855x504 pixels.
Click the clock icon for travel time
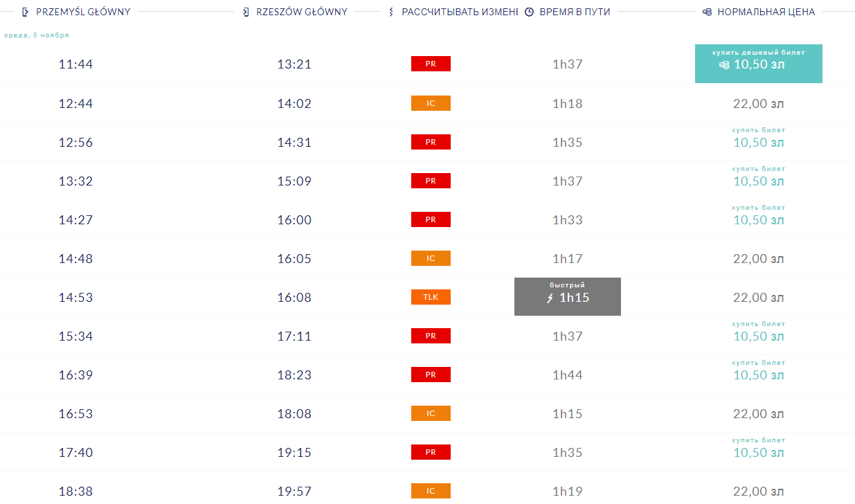(x=529, y=12)
